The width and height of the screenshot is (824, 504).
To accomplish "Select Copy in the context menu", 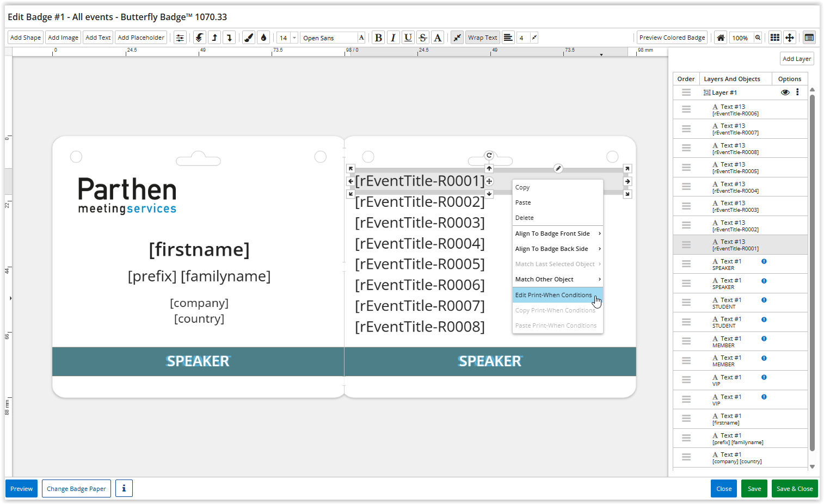I will click(522, 187).
